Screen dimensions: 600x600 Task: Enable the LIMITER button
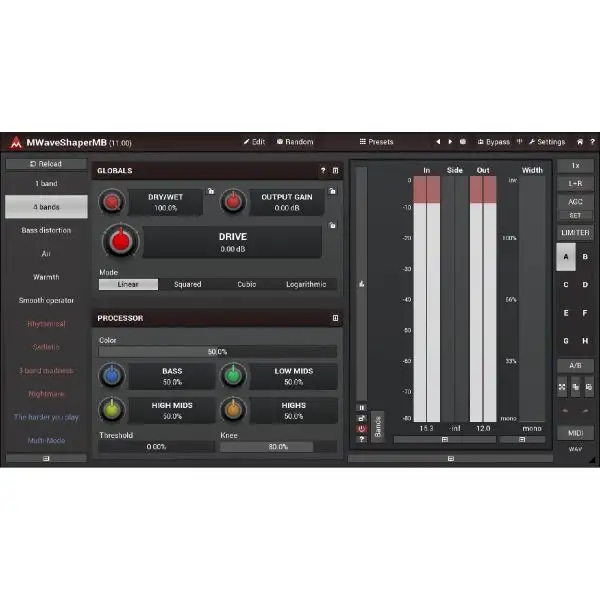(x=575, y=233)
